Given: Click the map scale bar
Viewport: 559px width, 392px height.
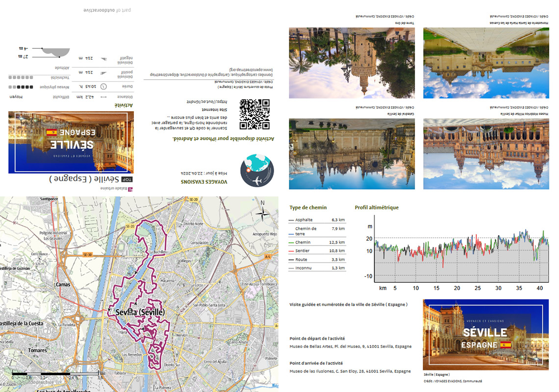Looking at the screenshot, I should tap(55, 373).
